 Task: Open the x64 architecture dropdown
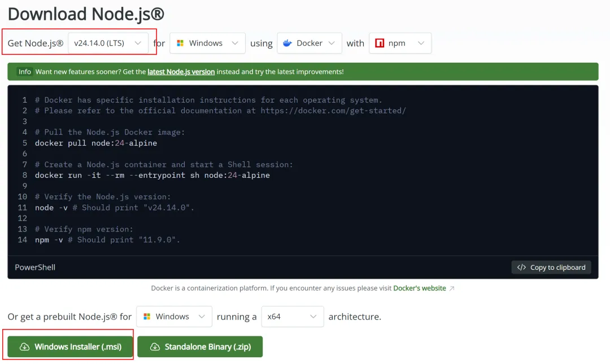point(293,317)
